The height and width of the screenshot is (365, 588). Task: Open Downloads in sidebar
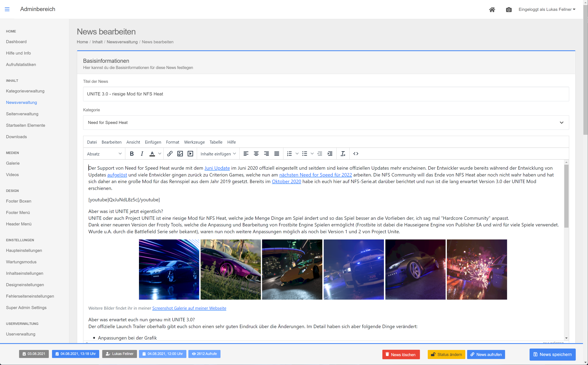pos(16,137)
